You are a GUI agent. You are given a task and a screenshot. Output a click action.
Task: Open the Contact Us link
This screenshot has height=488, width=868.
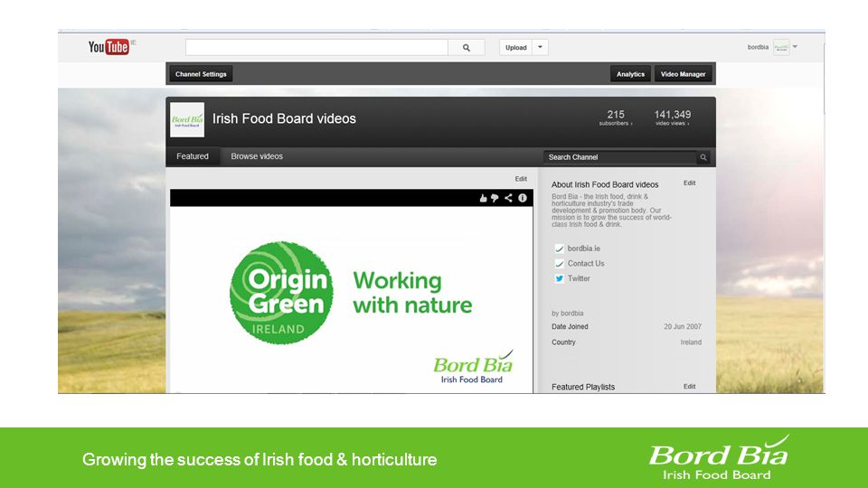[586, 263]
